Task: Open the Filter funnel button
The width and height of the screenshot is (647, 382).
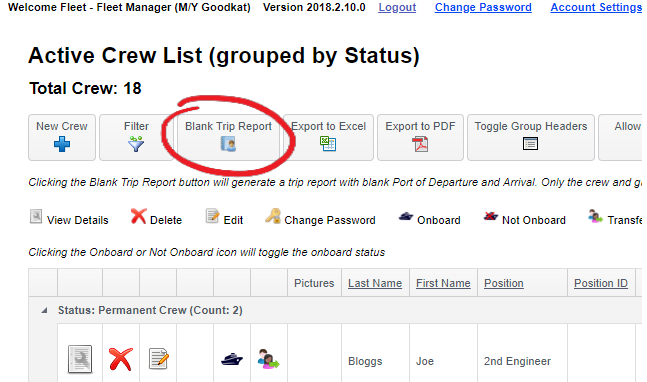Action: pos(136,137)
